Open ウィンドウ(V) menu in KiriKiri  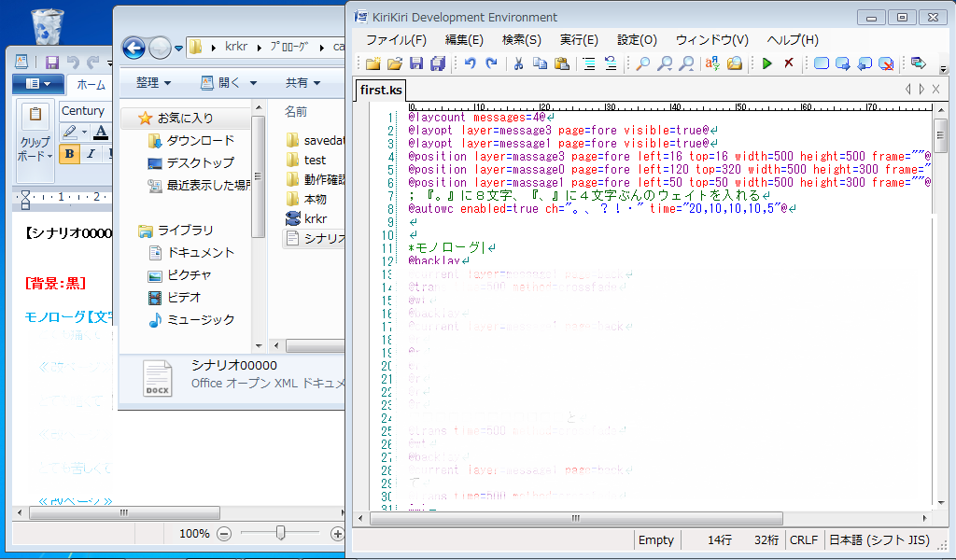(711, 40)
